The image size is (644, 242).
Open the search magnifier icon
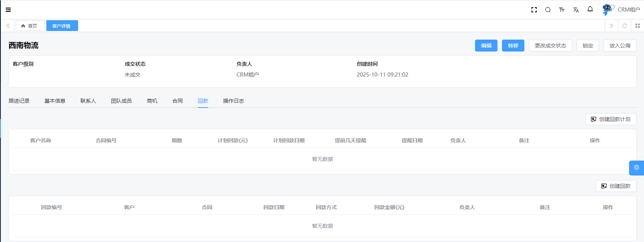coord(548,10)
